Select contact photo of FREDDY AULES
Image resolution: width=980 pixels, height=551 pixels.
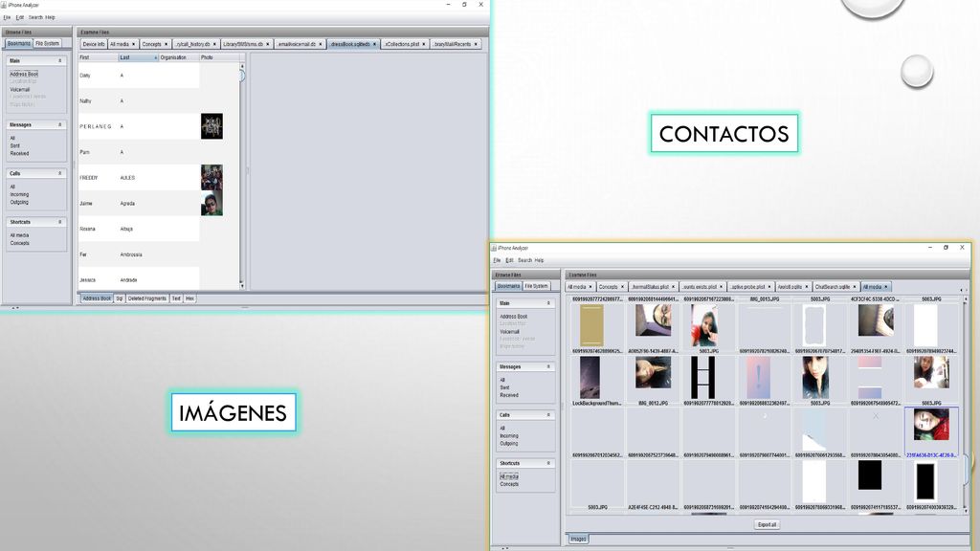tap(212, 177)
